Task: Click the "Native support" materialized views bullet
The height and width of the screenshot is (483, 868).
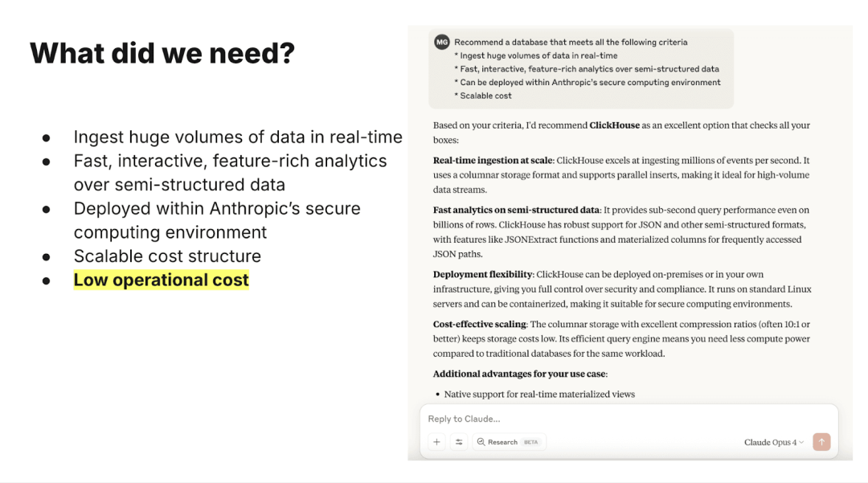Action: point(539,395)
